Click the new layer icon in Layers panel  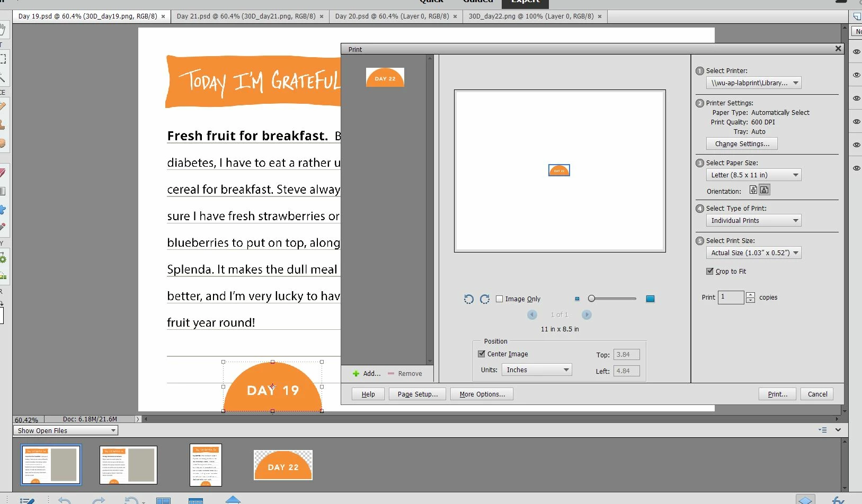point(857,17)
